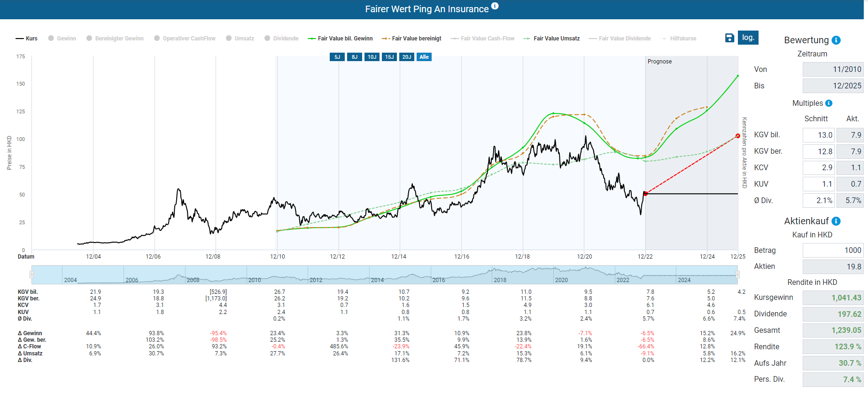Edit the KGV bil. Schnitt field
Viewport: 868px width, 393px height.
[818, 135]
